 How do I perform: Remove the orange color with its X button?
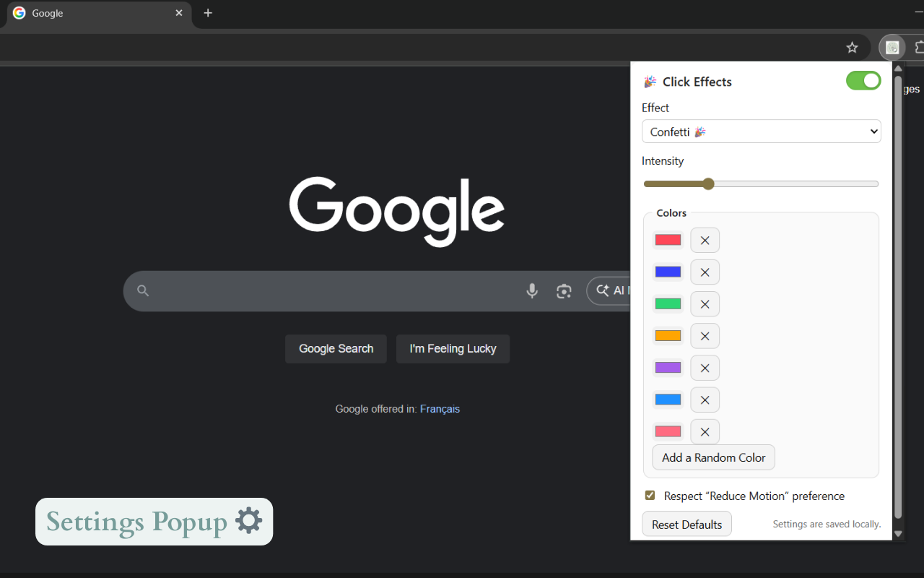tap(705, 336)
